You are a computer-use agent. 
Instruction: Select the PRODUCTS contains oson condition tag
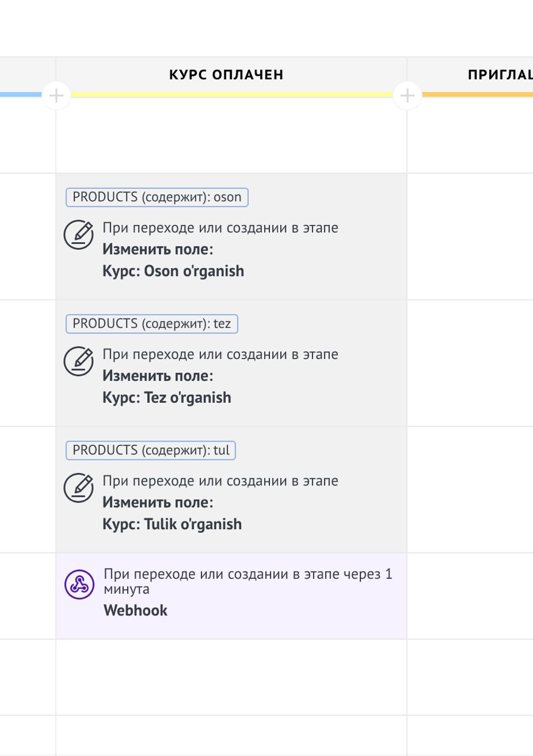point(157,197)
